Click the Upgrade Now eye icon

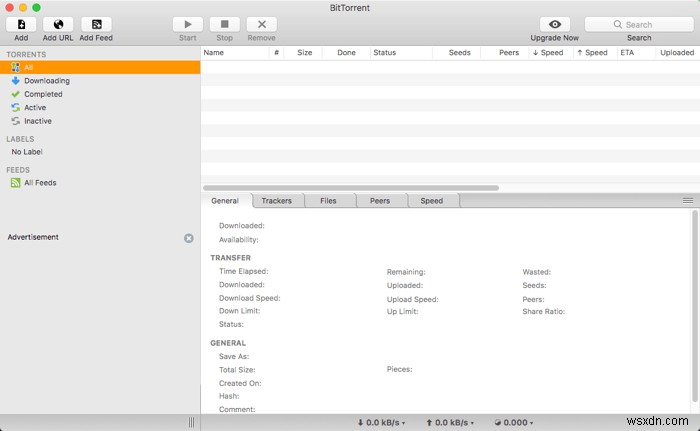pos(554,25)
